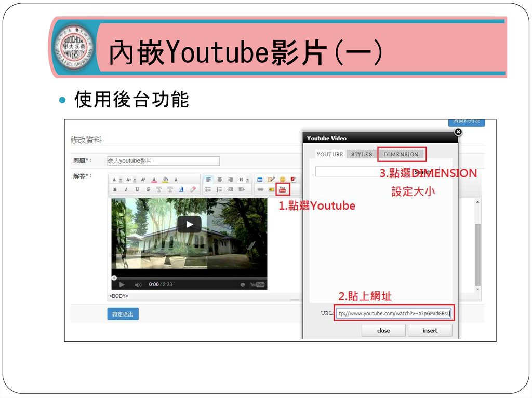
Task: Toggle bold formatting in the editor
Action: coord(115,189)
